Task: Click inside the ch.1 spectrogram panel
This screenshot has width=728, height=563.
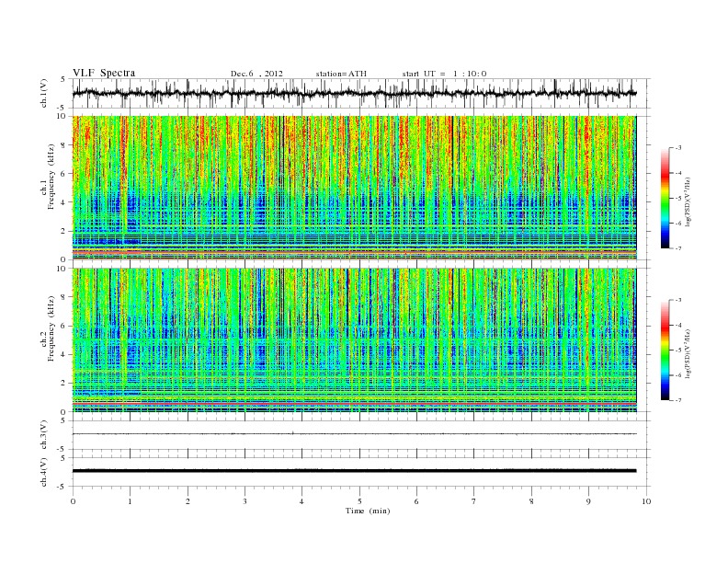Action: (354, 188)
